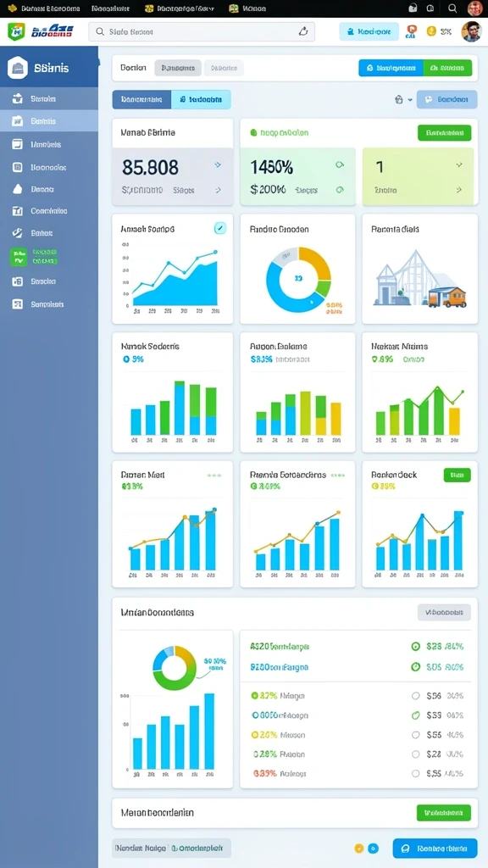Select the radio circle in the yellow 20% row
Screen dimensions: 488x868
tap(415, 735)
